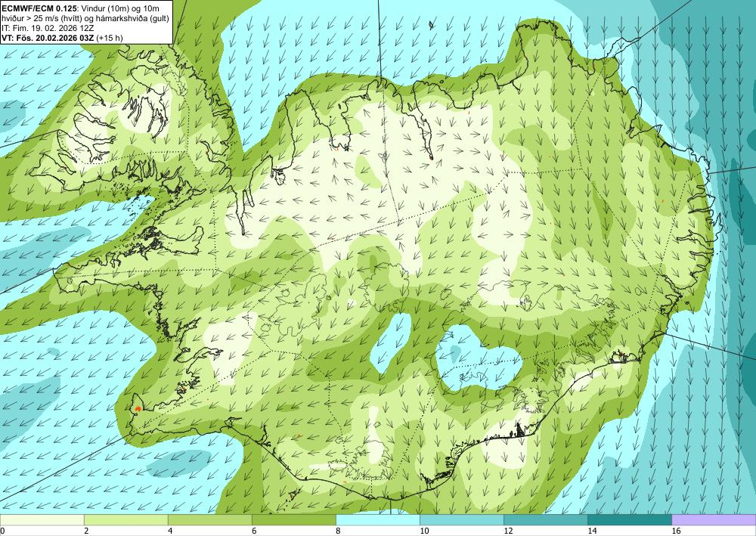Select the light green 2–4 m/s legend swatch
This screenshot has width=756, height=536.
[x=125, y=520]
